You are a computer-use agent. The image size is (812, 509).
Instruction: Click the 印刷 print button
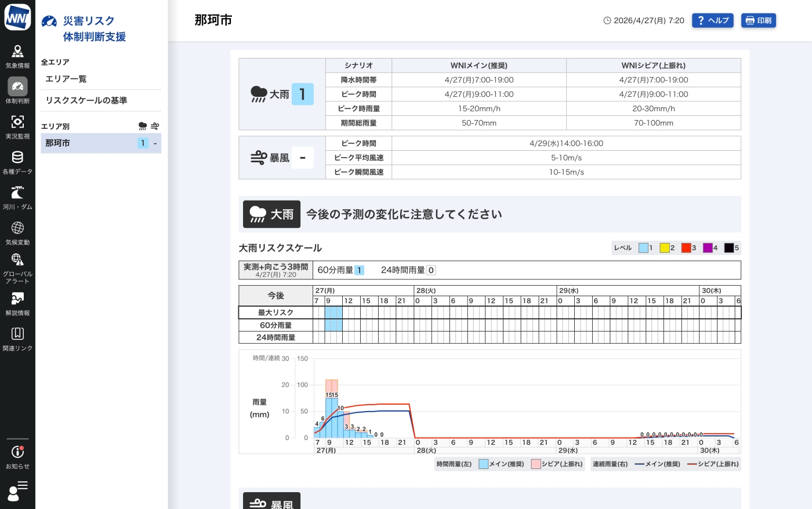click(759, 20)
